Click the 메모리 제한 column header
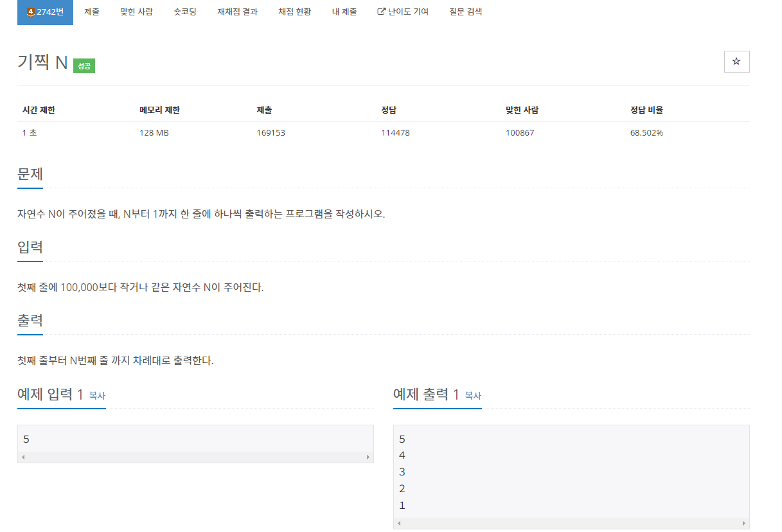 [x=159, y=110]
